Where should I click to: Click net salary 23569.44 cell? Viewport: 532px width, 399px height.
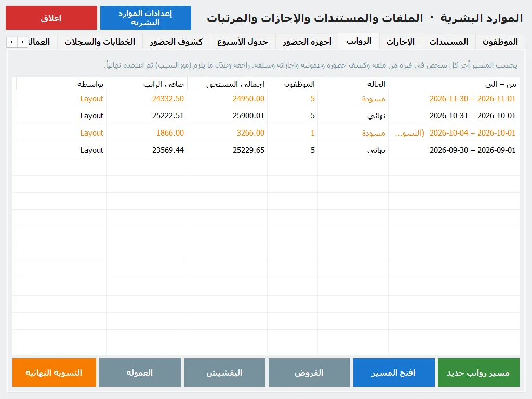[168, 150]
